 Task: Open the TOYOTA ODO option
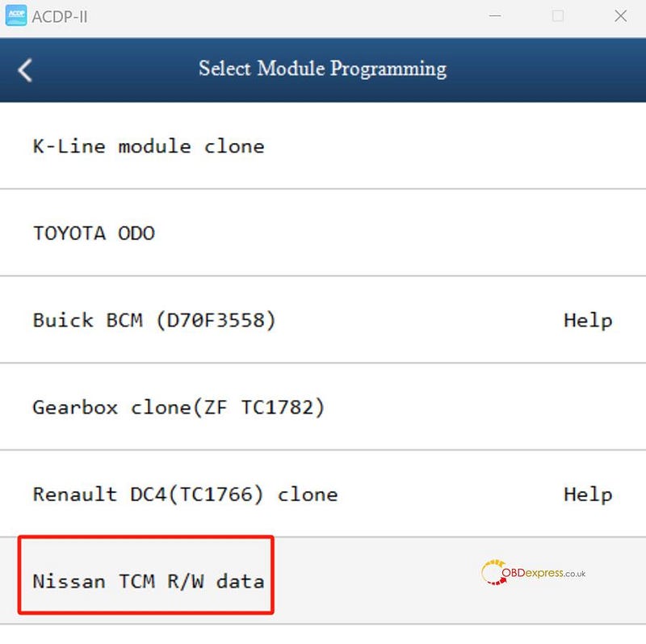pos(323,233)
